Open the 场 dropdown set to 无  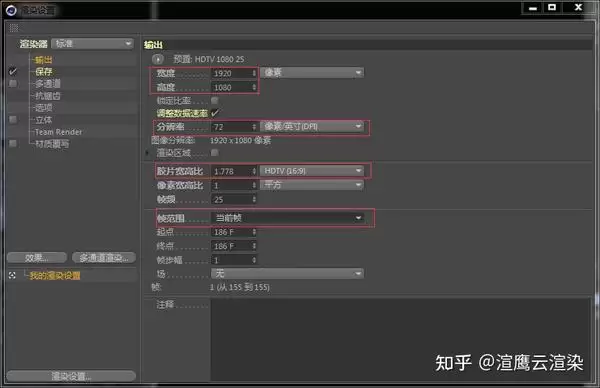coord(287,273)
